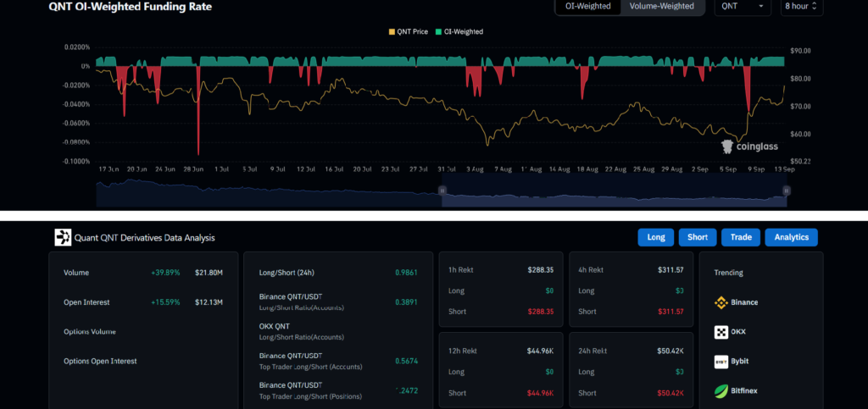Click the 24h Rekt total $50.42K
Image resolution: width=868 pixels, height=409 pixels.
tap(670, 351)
